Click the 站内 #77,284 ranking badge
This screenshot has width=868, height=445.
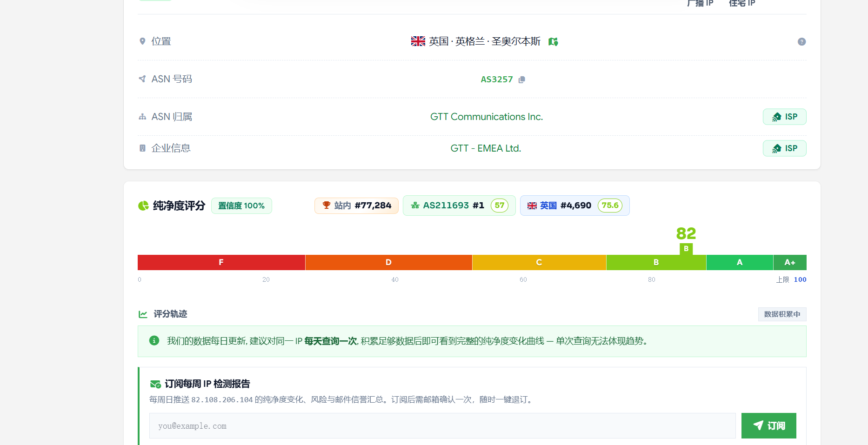356,206
